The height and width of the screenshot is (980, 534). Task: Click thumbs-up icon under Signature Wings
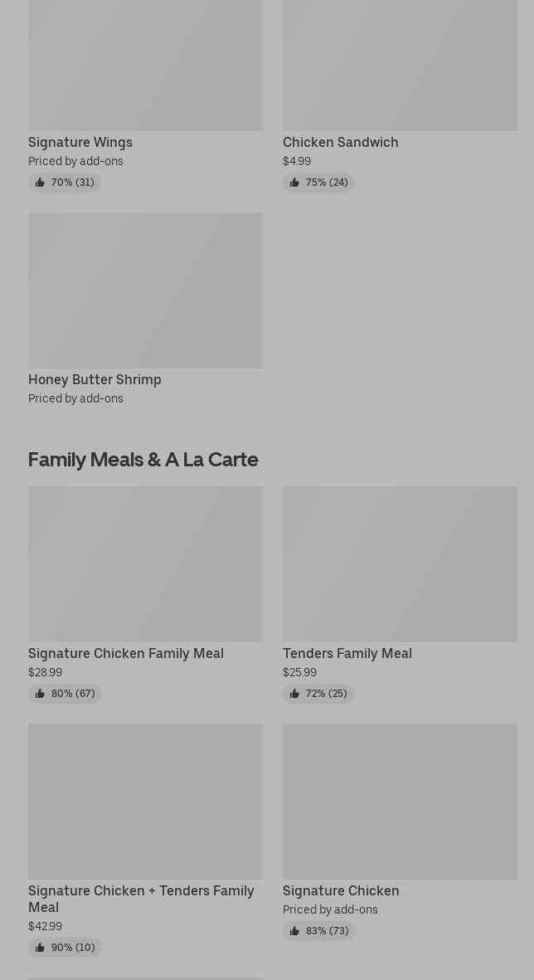coord(40,183)
